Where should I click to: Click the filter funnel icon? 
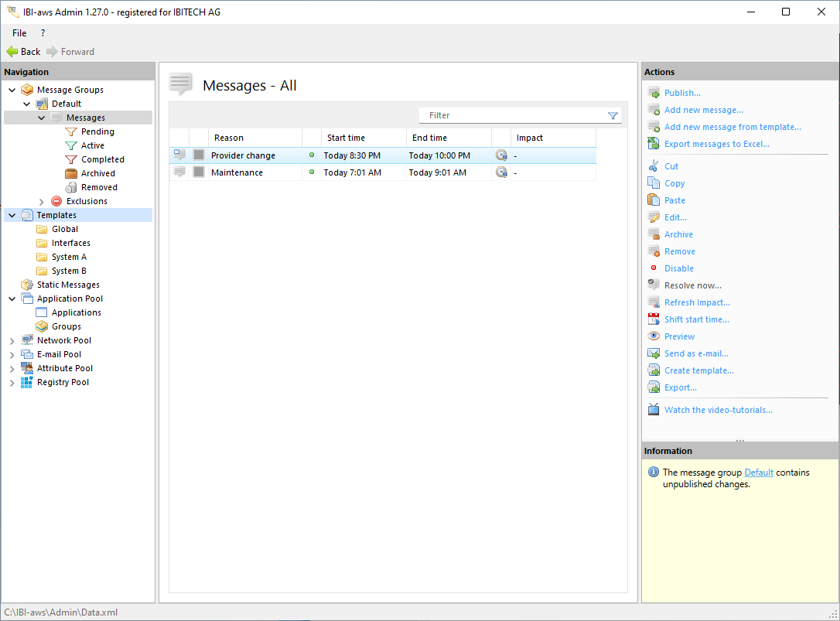[x=613, y=115]
